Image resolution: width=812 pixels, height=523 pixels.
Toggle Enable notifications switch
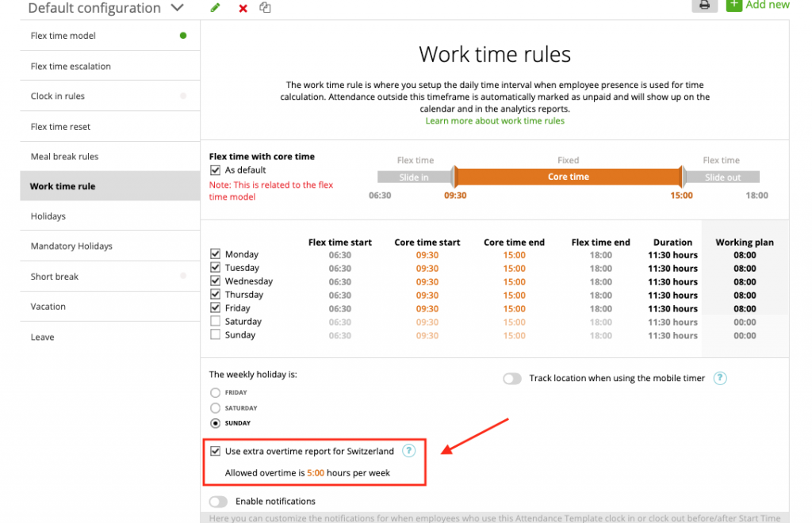[218, 502]
